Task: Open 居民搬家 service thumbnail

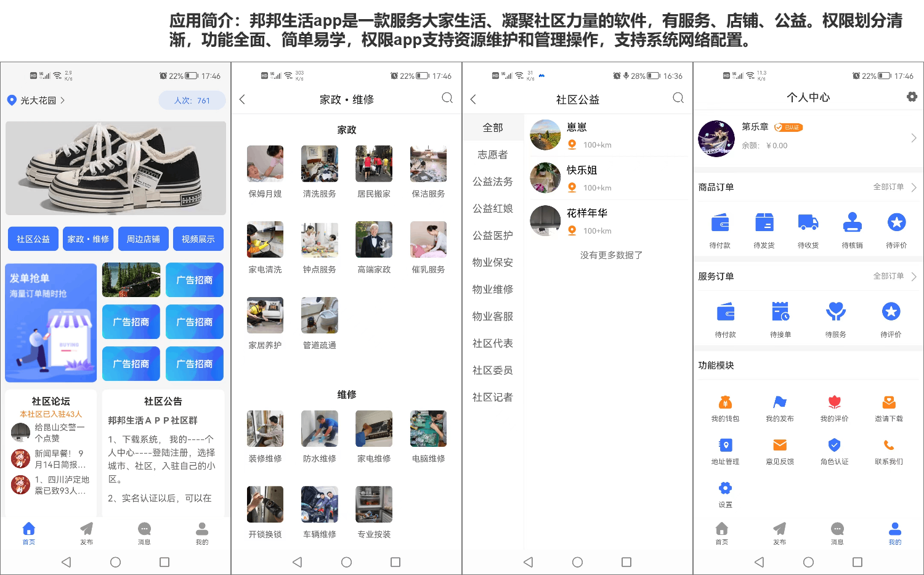Action: tap(374, 164)
